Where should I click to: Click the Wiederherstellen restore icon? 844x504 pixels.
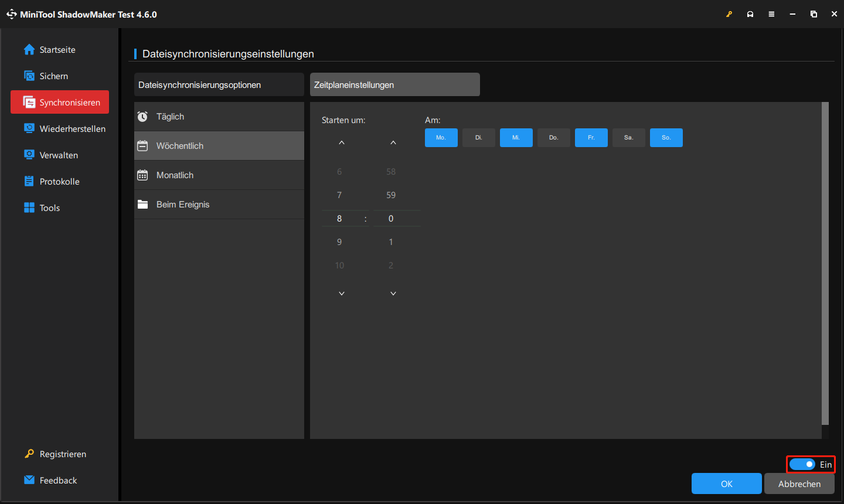[x=29, y=128]
